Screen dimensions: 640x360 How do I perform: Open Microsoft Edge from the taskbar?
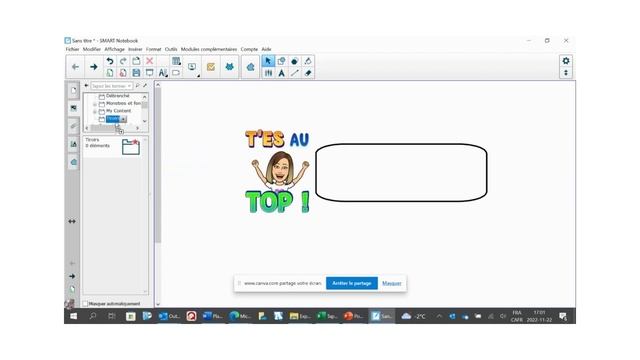[240, 316]
